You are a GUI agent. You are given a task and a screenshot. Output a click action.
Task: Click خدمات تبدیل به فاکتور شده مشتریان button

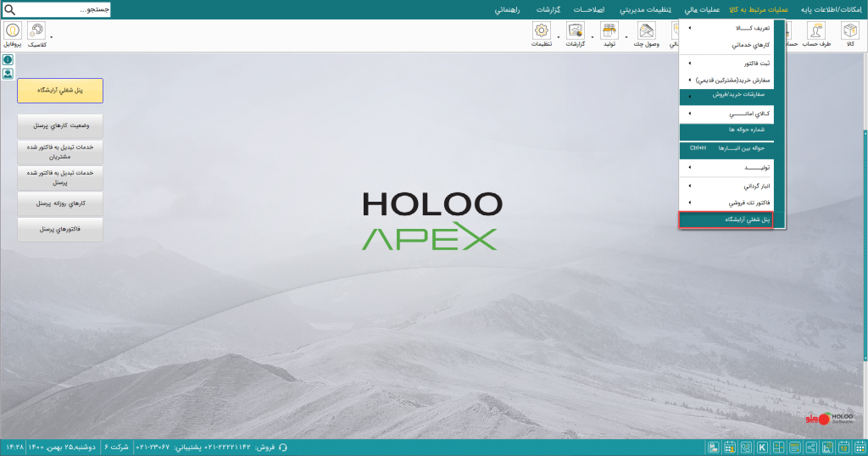pyautogui.click(x=60, y=152)
